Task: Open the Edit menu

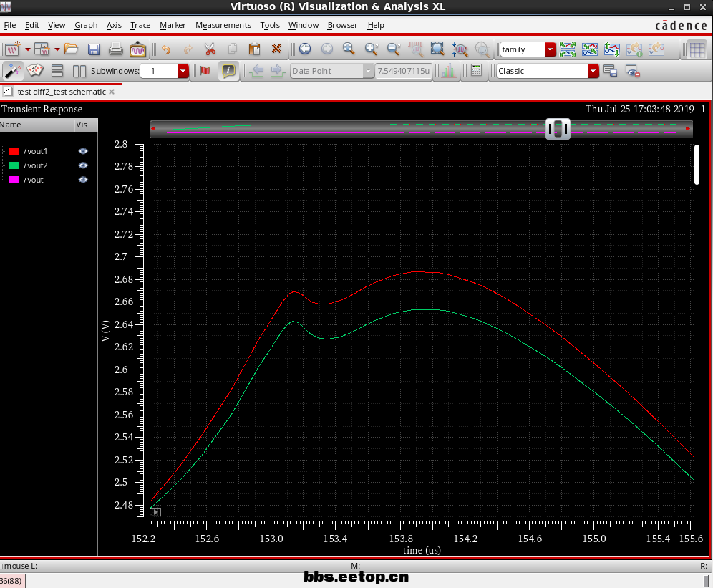Action: pos(31,25)
